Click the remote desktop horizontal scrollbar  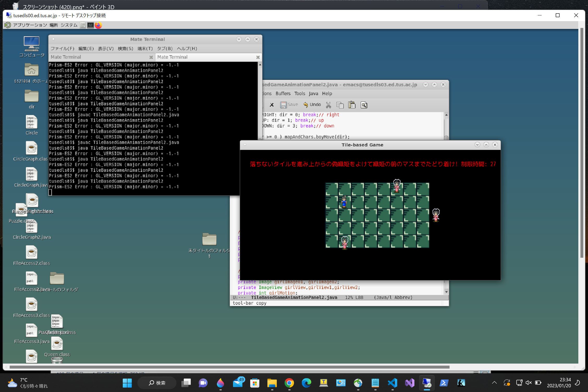coord(229,367)
